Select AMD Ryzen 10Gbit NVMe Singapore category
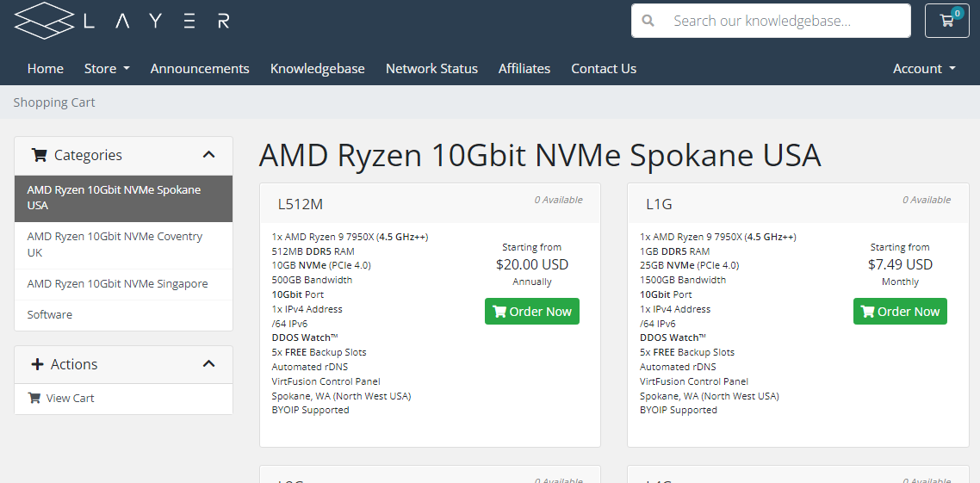 (124, 284)
